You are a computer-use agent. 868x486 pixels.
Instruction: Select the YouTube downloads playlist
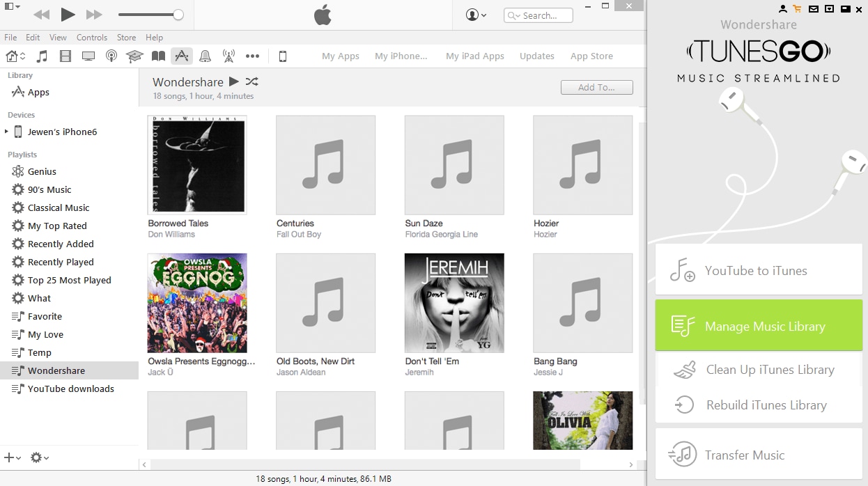pyautogui.click(x=70, y=389)
